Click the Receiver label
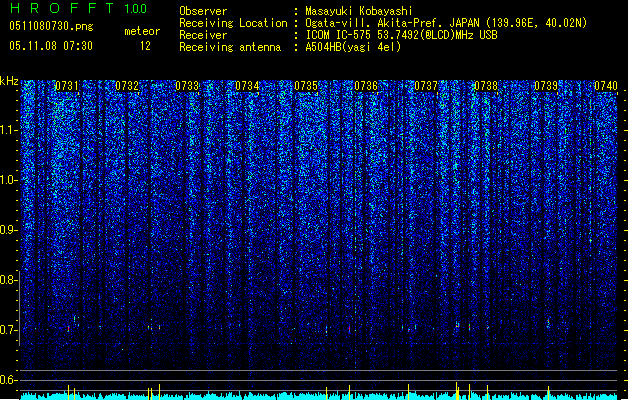Image resolution: width=629 pixels, height=400 pixels. [x=203, y=35]
